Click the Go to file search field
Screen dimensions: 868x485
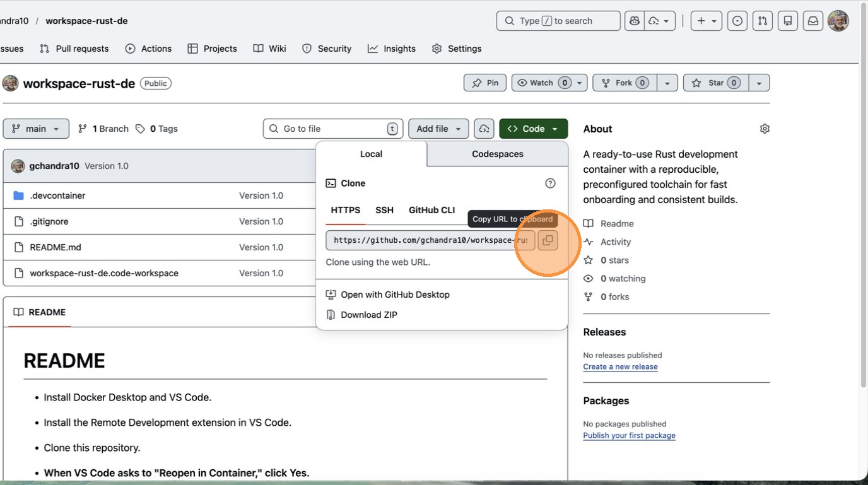pos(332,129)
